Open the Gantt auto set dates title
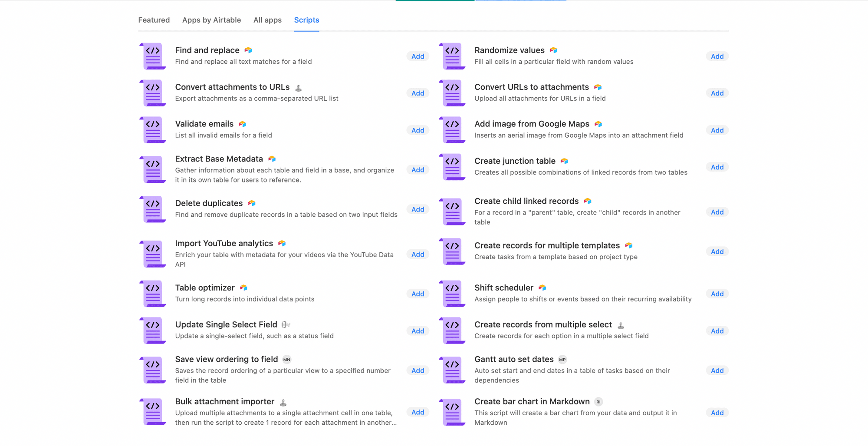 pos(514,360)
